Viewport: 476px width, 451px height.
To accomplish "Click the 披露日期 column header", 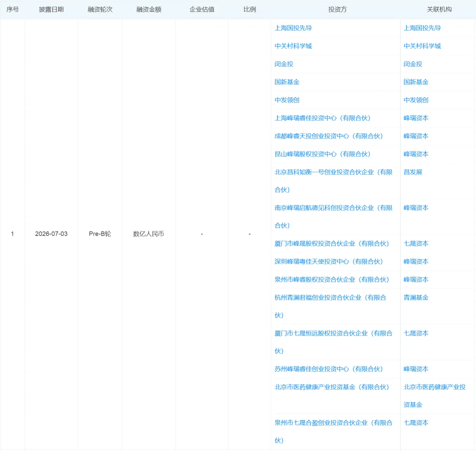I will 51,9.
